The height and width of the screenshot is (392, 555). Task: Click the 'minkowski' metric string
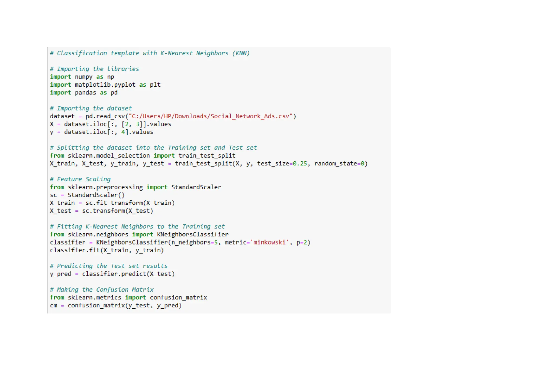pos(269,242)
